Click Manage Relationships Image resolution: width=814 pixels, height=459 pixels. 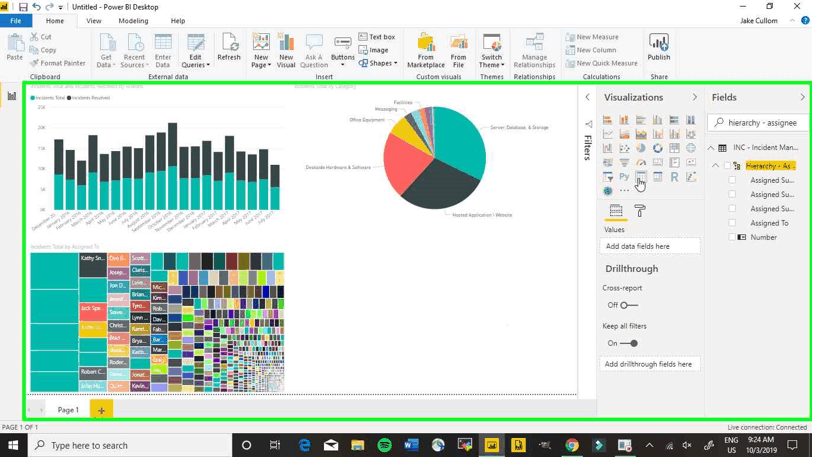coord(534,51)
